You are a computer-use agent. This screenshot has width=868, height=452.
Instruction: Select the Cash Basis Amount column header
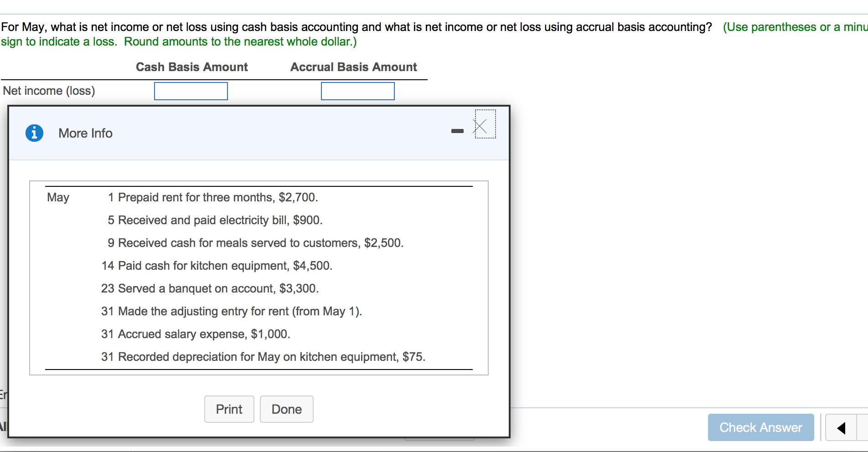point(191,67)
